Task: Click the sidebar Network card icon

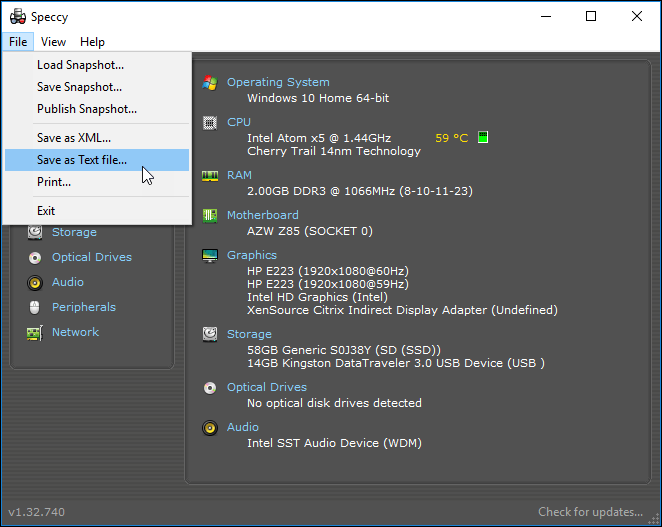Action: pyautogui.click(x=35, y=333)
